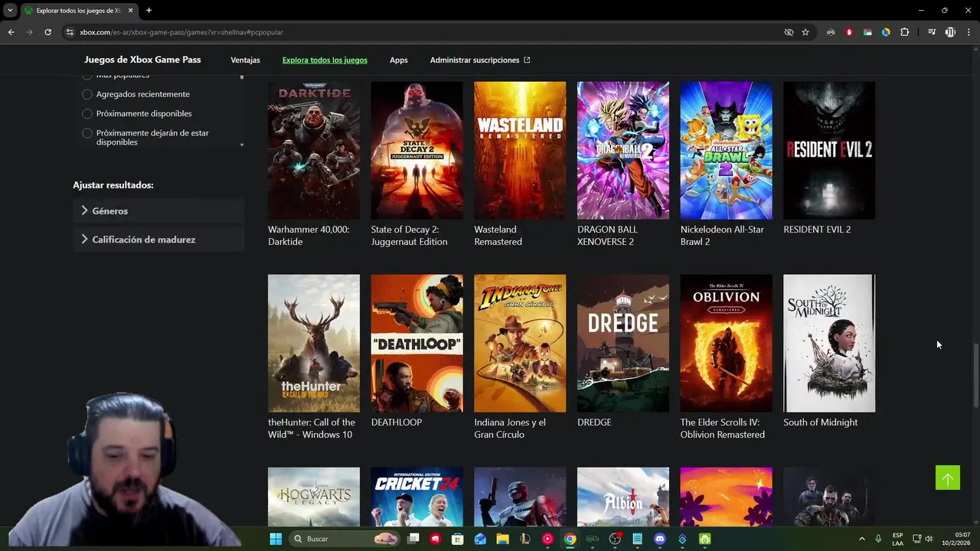Click the taskbar Buscar search box
980x551 pixels.
point(345,539)
